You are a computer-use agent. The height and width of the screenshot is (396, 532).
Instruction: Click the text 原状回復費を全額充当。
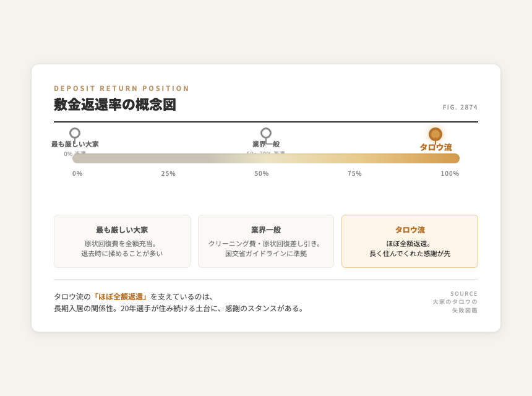tap(121, 244)
